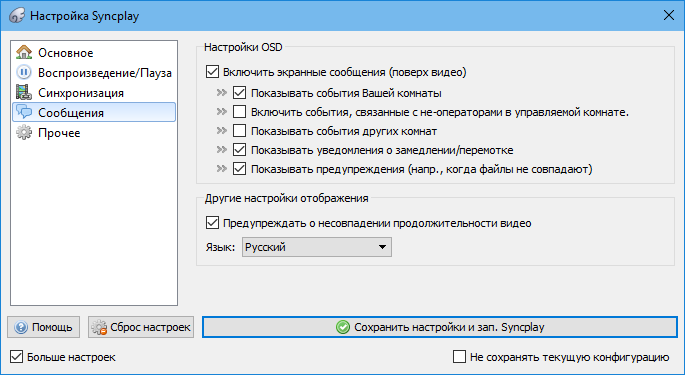Viewport: 685px width, 375px height.
Task: Click the arrow of the Русский combo box
Action: [382, 247]
